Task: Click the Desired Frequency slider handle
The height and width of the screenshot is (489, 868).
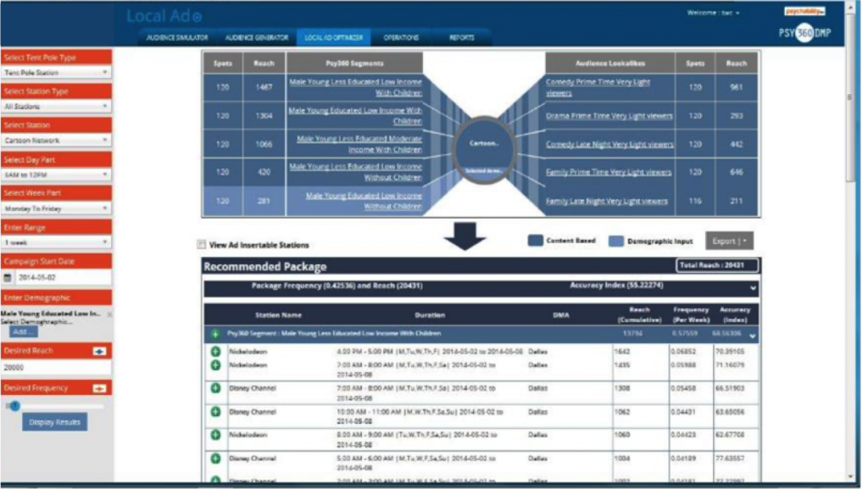Action: click(15, 406)
